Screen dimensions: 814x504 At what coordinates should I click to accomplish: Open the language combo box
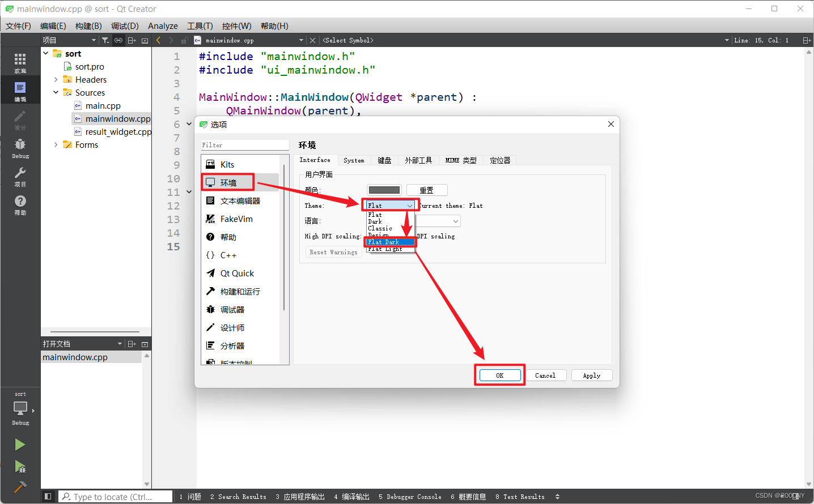tap(439, 221)
